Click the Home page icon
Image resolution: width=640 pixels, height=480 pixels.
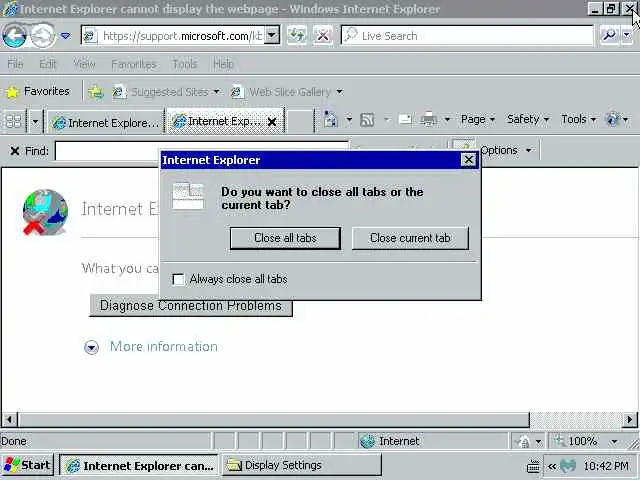point(331,120)
